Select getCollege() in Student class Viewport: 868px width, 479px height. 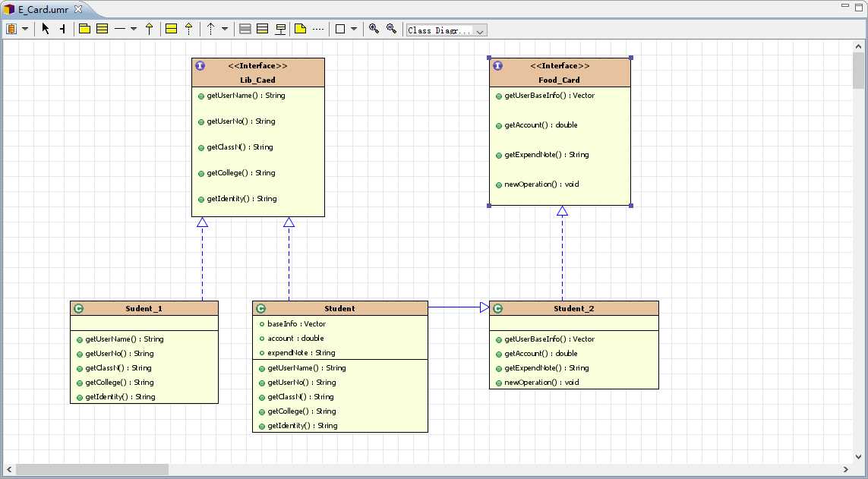(x=297, y=411)
